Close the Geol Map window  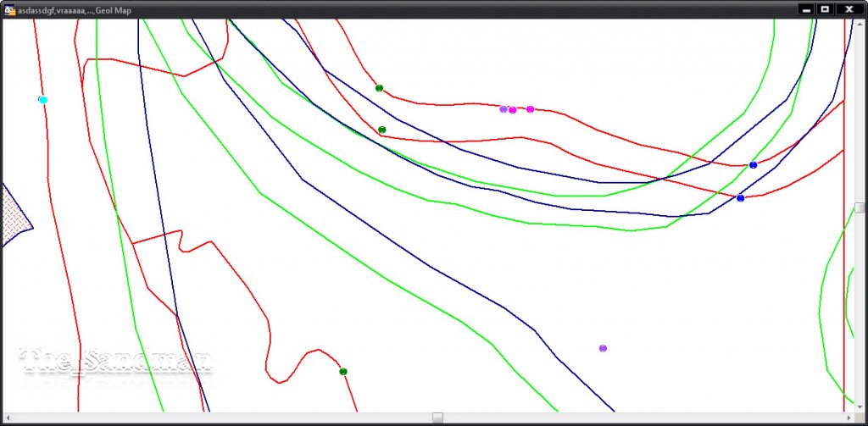[x=849, y=9]
